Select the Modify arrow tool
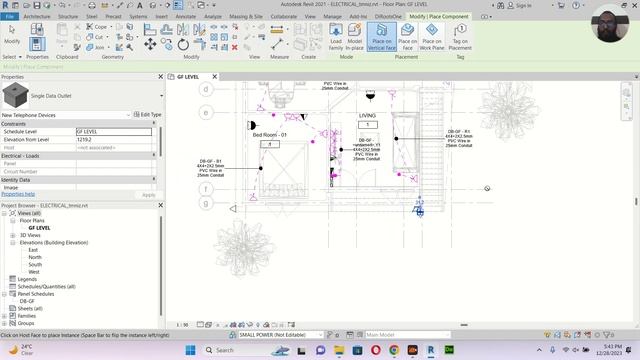 point(12,34)
